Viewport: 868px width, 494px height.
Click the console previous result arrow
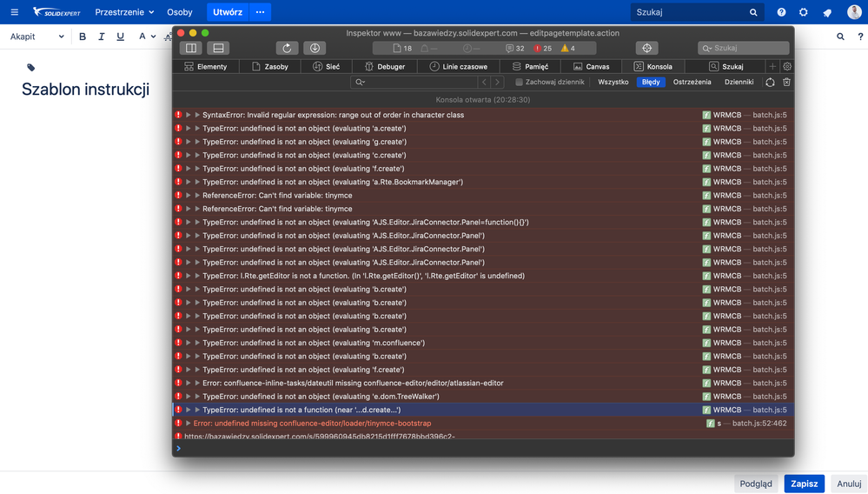tap(484, 82)
